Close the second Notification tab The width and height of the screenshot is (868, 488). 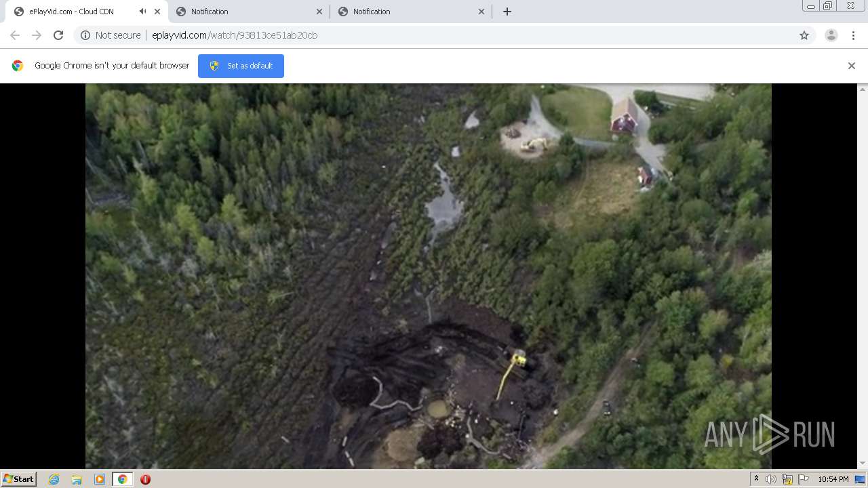coord(481,12)
